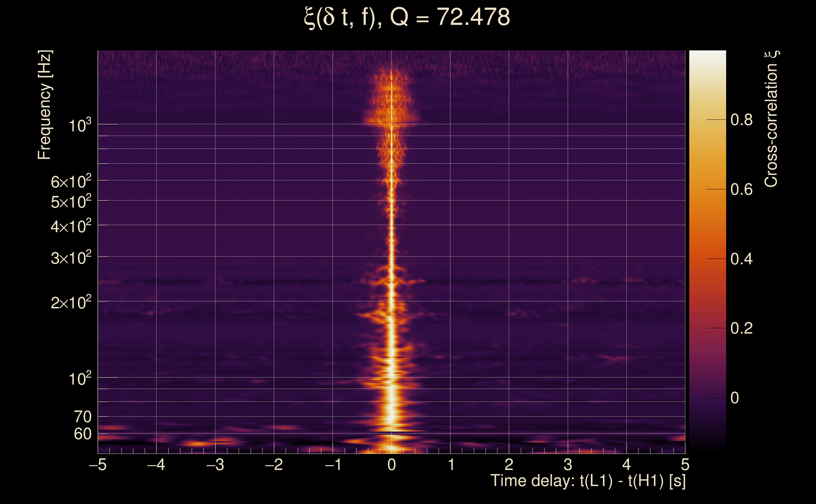Click the 0 time delay tick label

[392, 465]
